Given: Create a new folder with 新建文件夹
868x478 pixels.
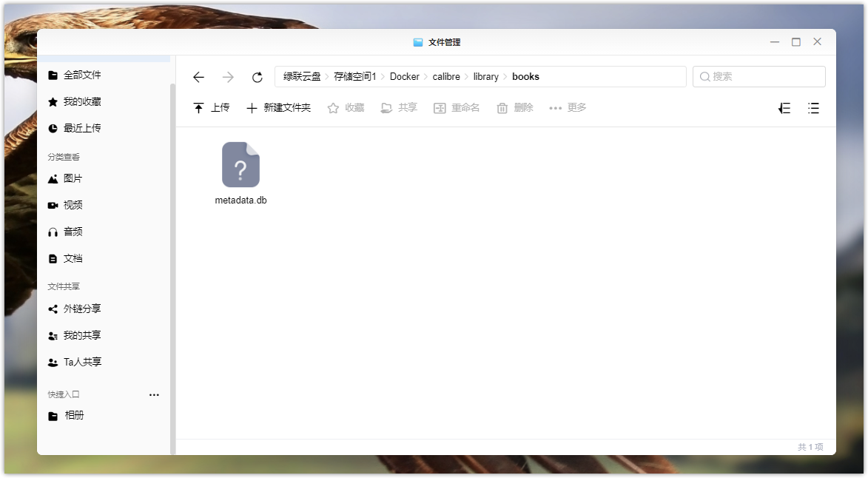Looking at the screenshot, I should (x=278, y=108).
